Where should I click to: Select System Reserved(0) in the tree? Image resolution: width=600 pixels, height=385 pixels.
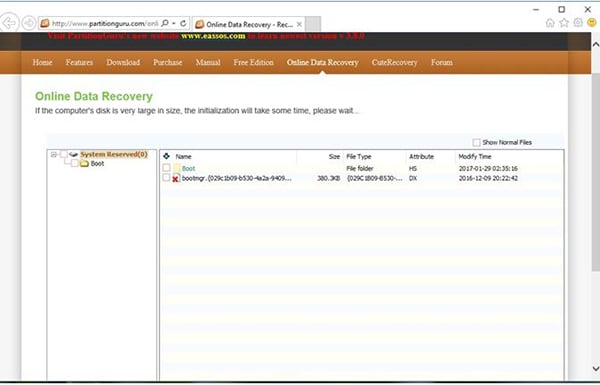(114, 155)
